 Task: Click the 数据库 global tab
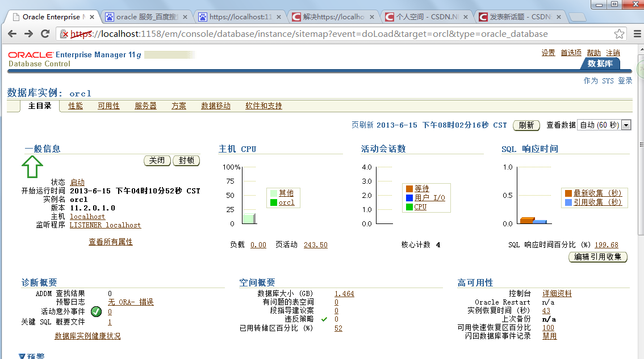[x=600, y=64]
